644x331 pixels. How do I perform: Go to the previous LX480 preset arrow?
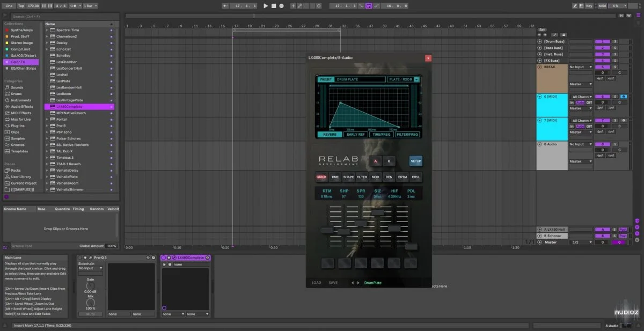coord(352,283)
